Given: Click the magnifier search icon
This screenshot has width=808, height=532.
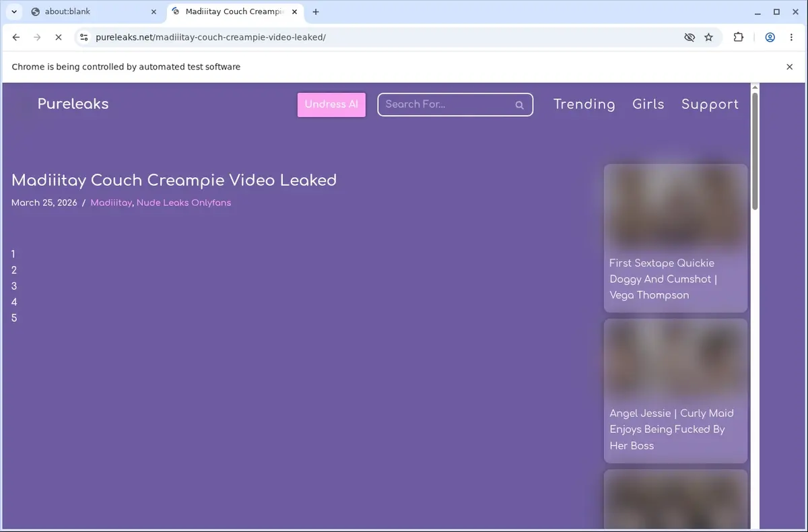Looking at the screenshot, I should (519, 105).
